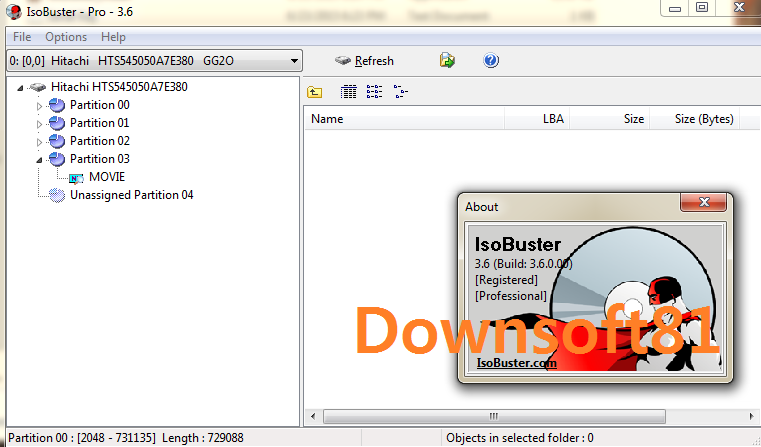
Task: Sort by Size column header
Action: pyautogui.click(x=610, y=119)
